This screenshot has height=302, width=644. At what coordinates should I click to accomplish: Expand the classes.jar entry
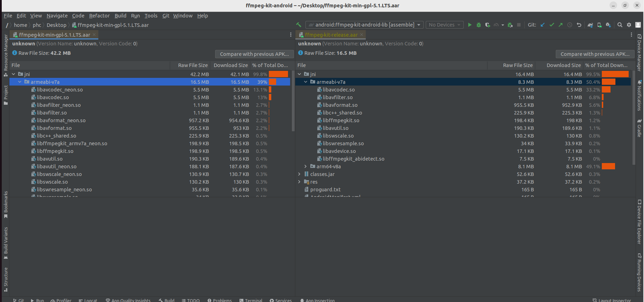point(300,174)
